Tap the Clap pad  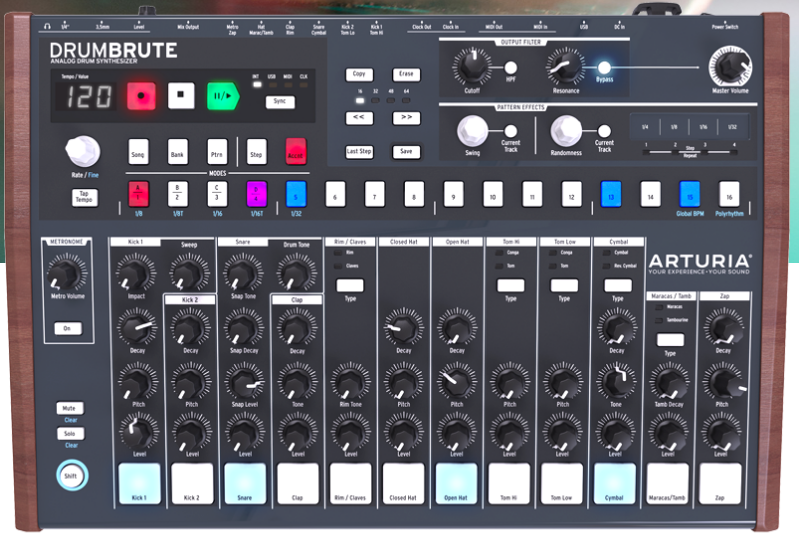pyautogui.click(x=298, y=483)
